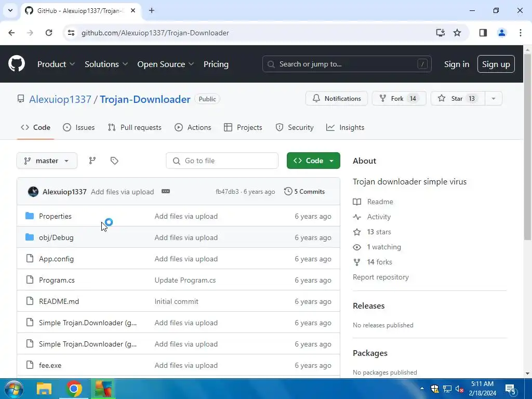
Task: Switch to the Code tab
Action: pyautogui.click(x=36, y=127)
